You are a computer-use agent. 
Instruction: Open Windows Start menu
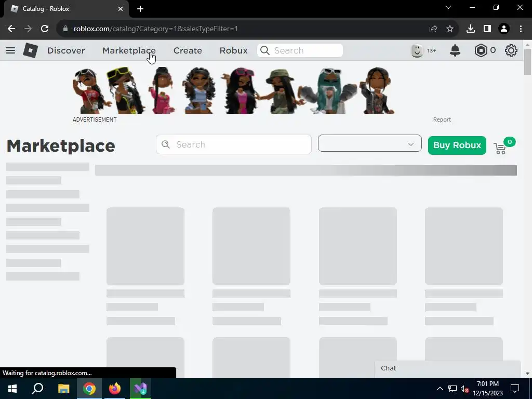(x=12, y=389)
